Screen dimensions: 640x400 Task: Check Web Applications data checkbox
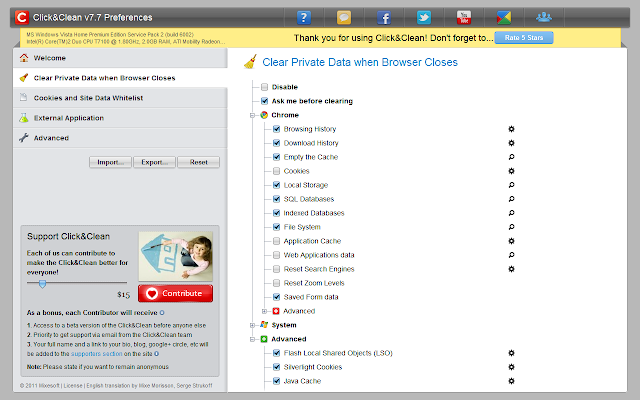point(276,255)
